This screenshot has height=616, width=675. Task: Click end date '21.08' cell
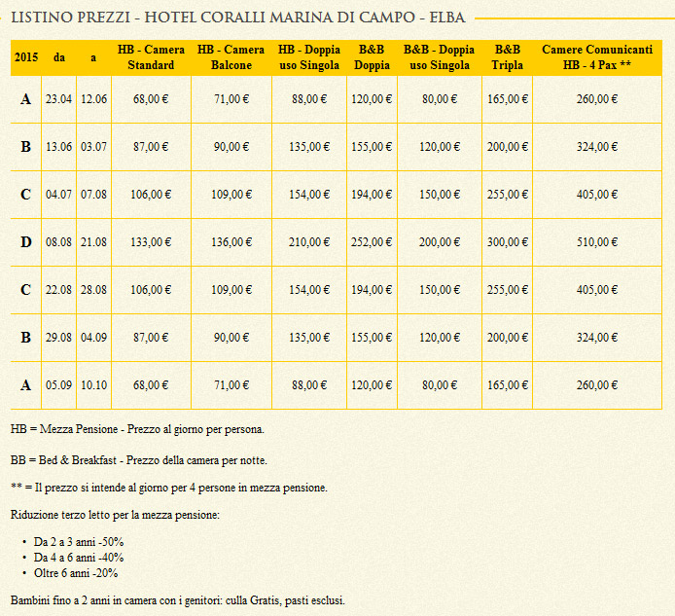[93, 242]
